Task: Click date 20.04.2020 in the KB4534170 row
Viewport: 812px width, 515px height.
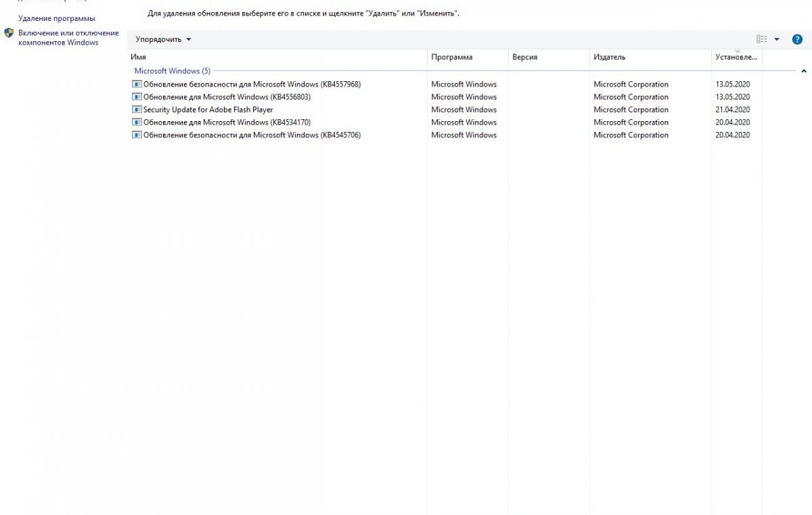Action: coord(733,122)
